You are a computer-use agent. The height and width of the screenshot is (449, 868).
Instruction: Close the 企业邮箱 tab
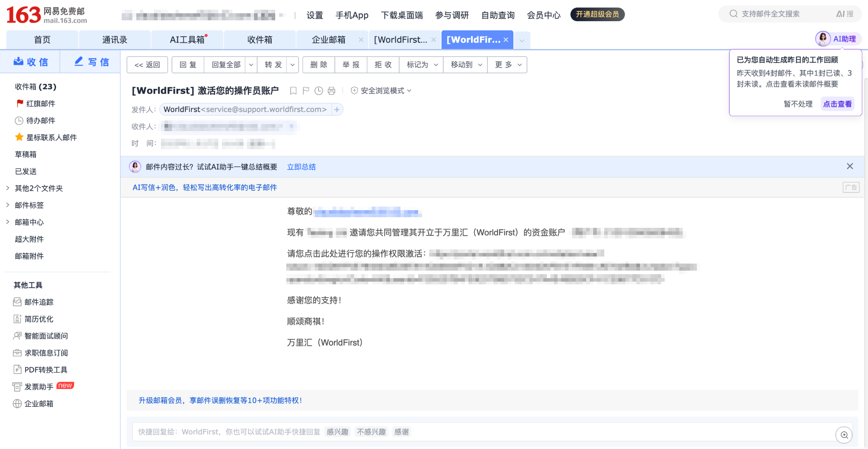coord(361,40)
